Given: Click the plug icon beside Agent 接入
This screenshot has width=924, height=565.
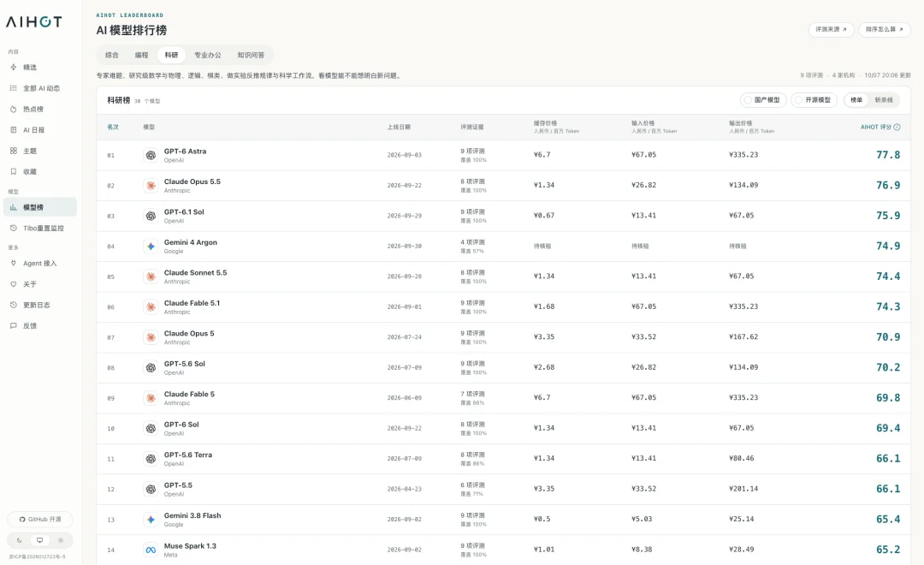Looking at the screenshot, I should 14,263.
